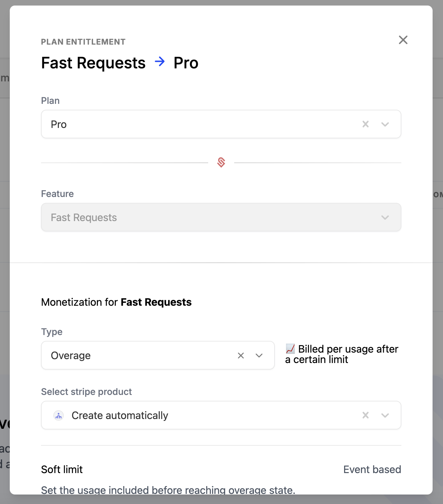The height and width of the screenshot is (504, 443).
Task: Click the chart emoji beside billing description
Action: pos(290,349)
